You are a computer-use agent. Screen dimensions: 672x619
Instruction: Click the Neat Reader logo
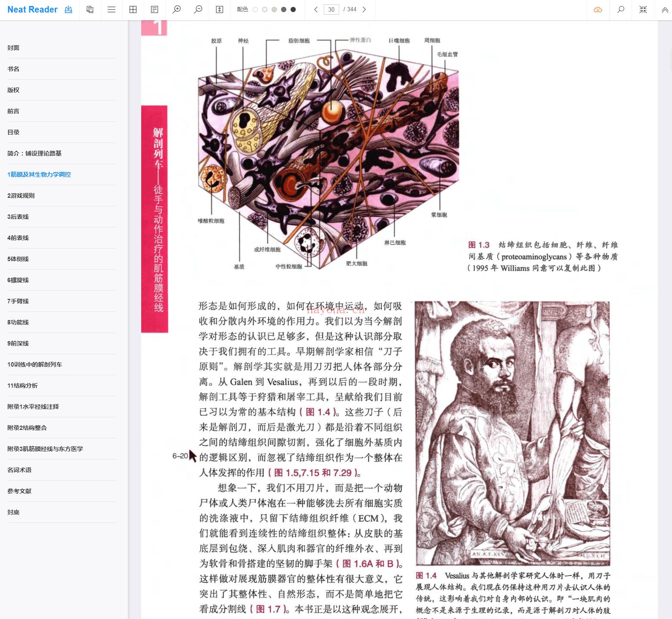click(33, 9)
